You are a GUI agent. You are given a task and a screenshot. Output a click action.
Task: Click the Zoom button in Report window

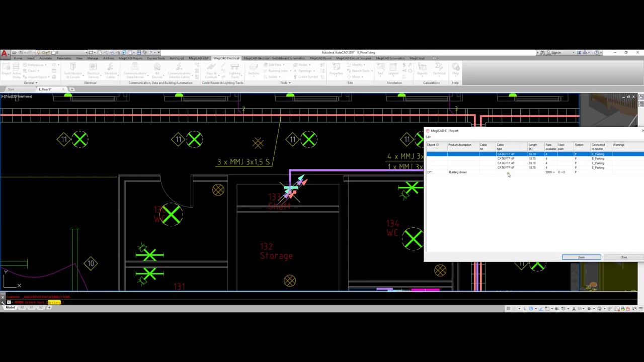(581, 257)
